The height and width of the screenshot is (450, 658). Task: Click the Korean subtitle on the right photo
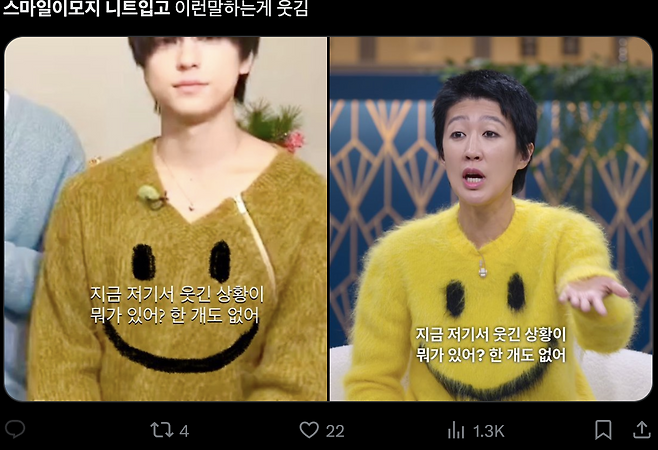click(x=491, y=345)
